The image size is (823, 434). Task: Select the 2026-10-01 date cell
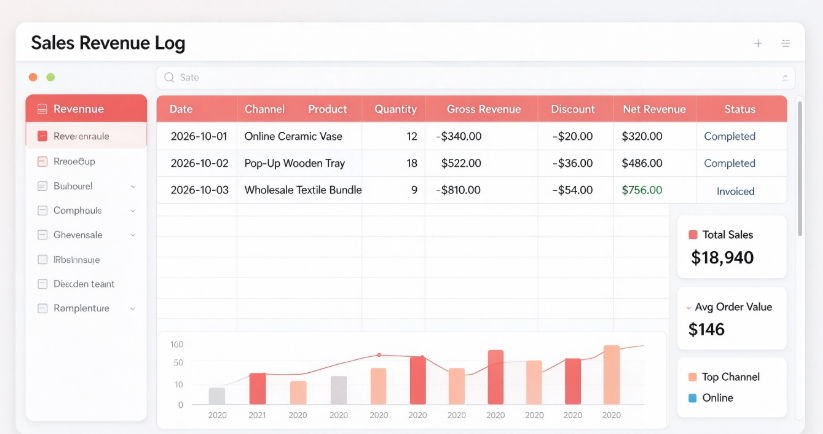pos(199,136)
